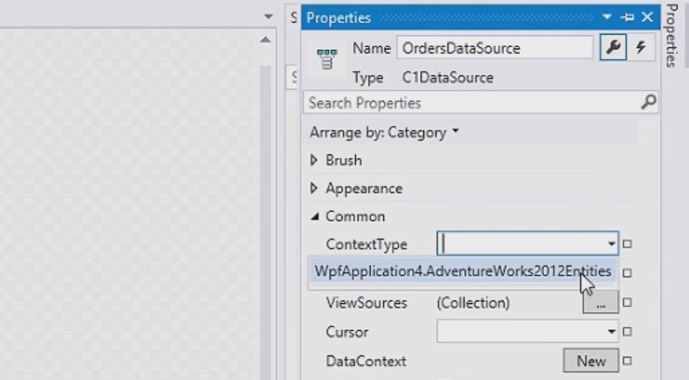The height and width of the screenshot is (380, 689).
Task: Click the Cursor property marker square
Action: (x=627, y=331)
